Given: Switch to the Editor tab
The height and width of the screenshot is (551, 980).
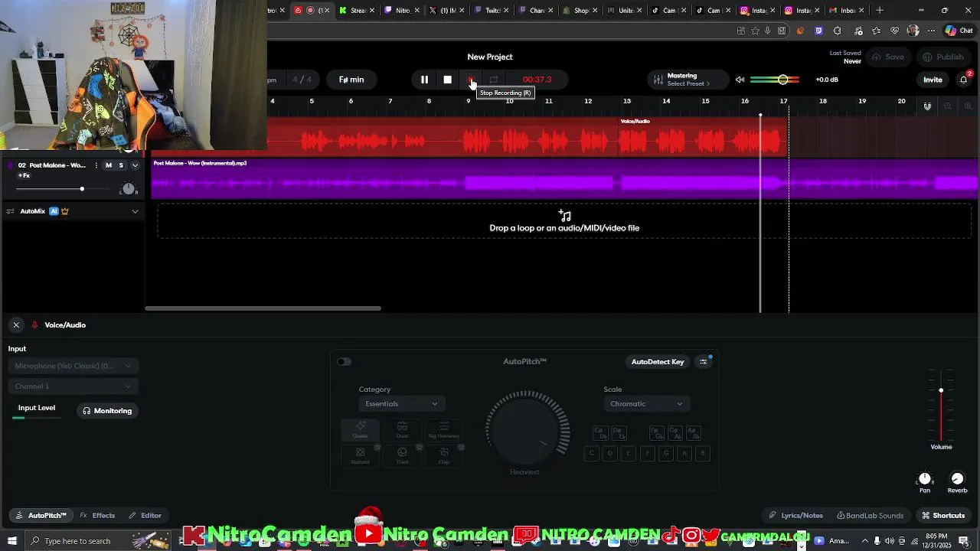Looking at the screenshot, I should pyautogui.click(x=145, y=516).
